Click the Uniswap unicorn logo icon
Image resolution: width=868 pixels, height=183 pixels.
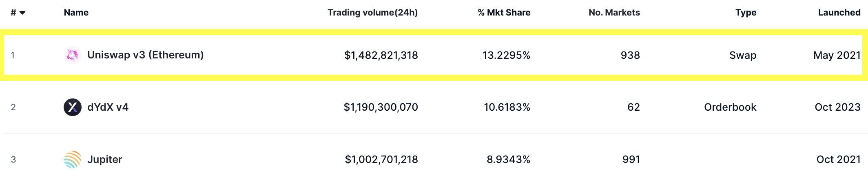[x=73, y=55]
